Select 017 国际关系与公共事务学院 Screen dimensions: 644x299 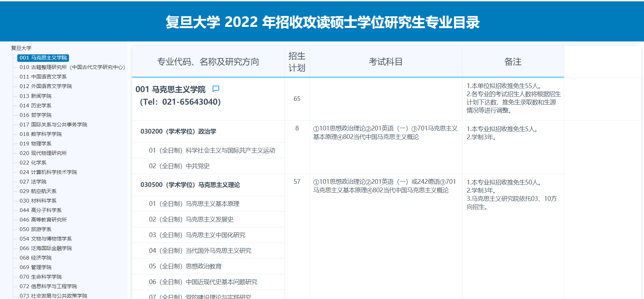tap(53, 125)
